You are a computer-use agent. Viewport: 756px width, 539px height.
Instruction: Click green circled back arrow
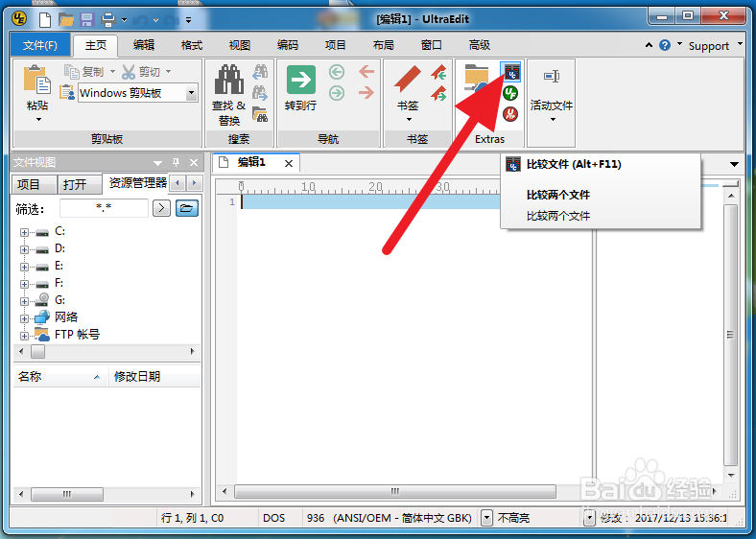[x=337, y=72]
